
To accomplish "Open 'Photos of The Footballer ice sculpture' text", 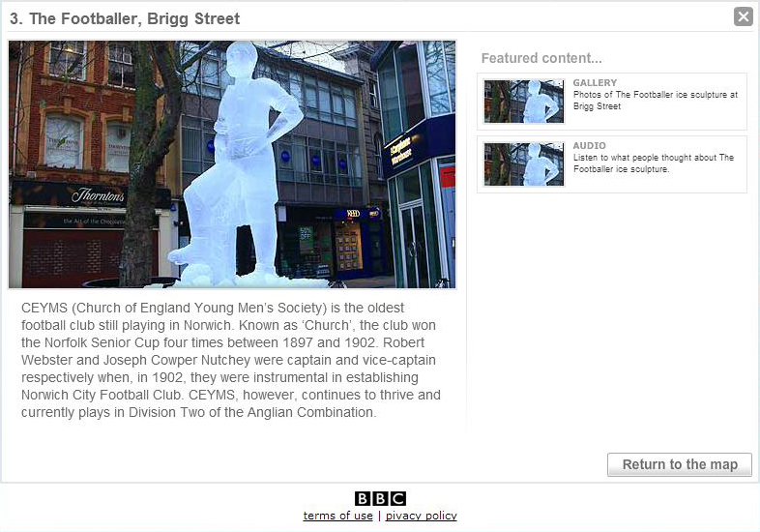I will tap(656, 101).
